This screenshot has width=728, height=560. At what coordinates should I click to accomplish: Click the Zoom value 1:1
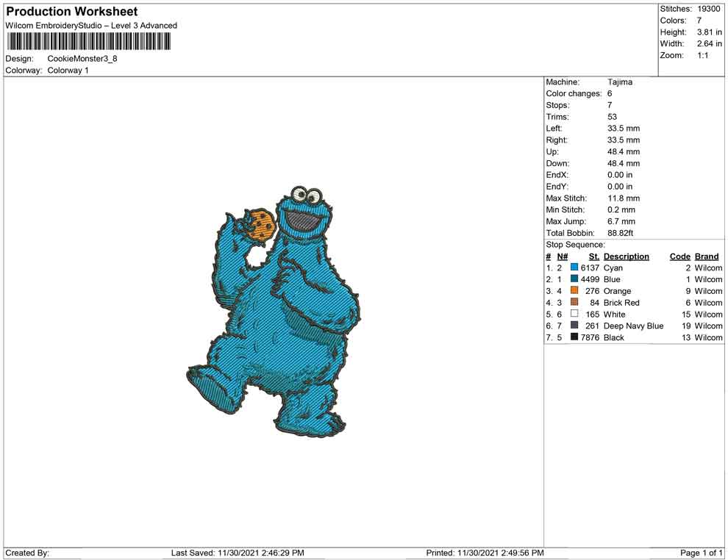703,55
